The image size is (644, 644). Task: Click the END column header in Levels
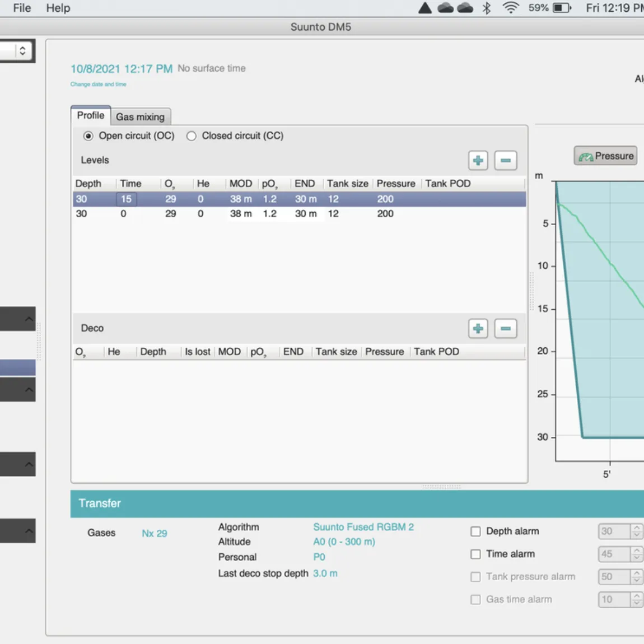[x=305, y=184]
